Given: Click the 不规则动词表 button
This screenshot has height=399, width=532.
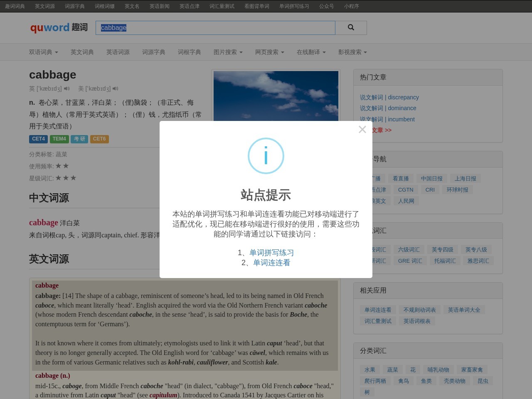Looking at the screenshot, I should click(419, 310).
